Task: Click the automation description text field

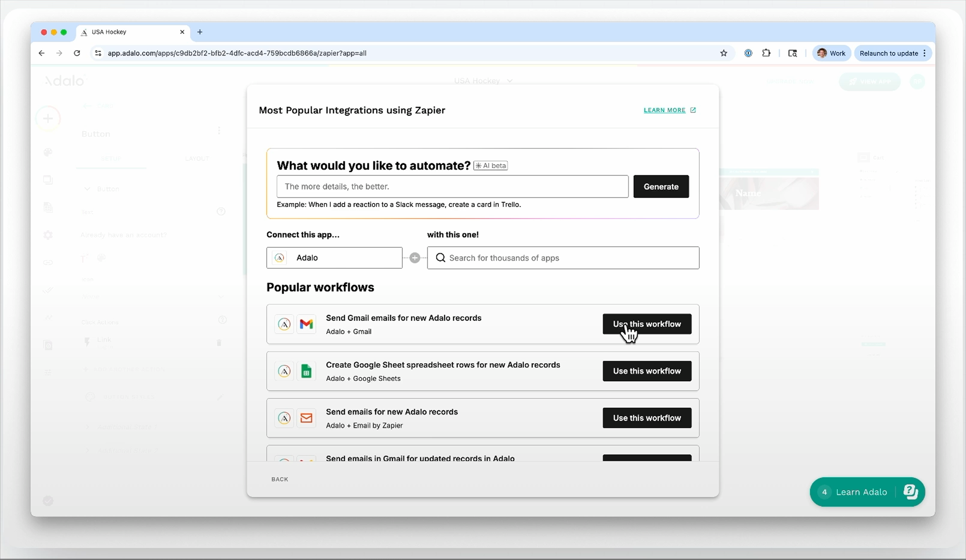Action: [452, 186]
